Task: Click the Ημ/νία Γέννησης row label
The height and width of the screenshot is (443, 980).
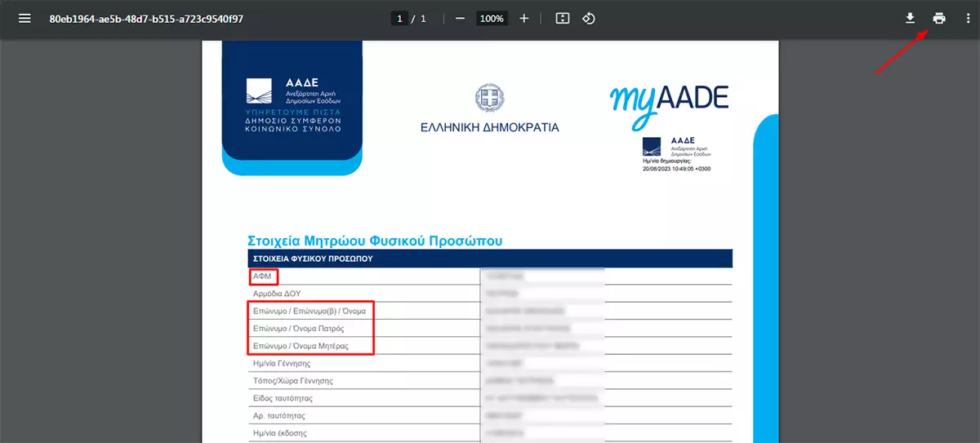Action: pyautogui.click(x=286, y=363)
